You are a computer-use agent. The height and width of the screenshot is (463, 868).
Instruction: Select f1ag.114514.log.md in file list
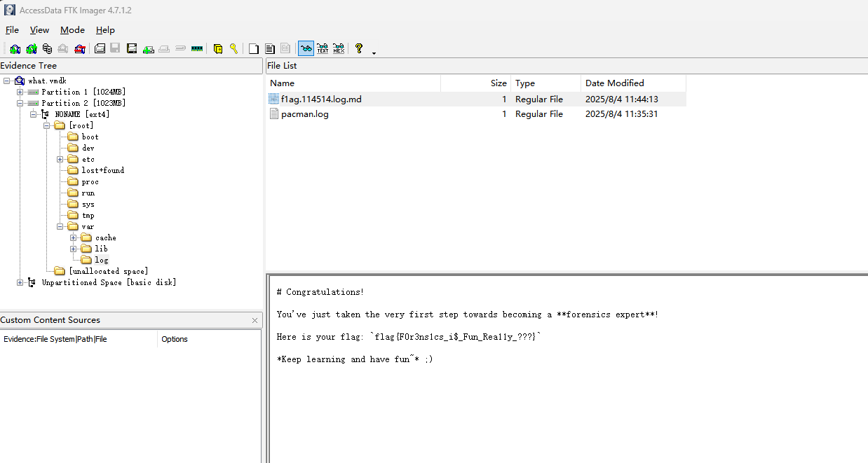coord(321,99)
